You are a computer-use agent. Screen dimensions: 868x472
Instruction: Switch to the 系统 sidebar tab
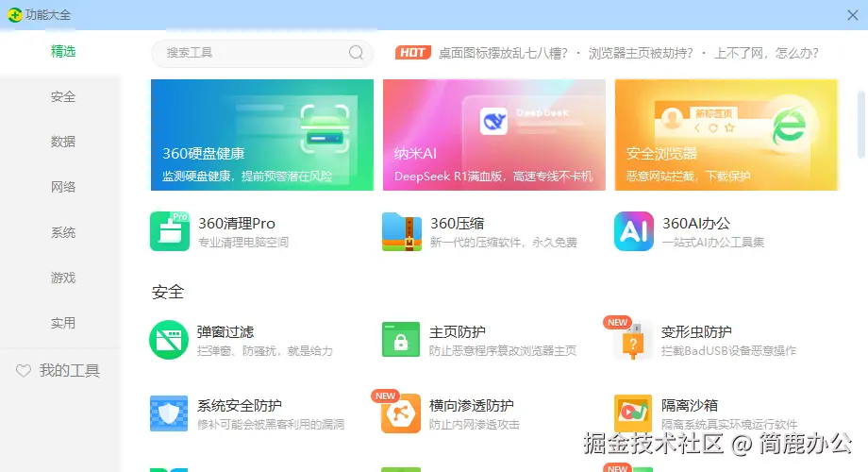tap(63, 232)
